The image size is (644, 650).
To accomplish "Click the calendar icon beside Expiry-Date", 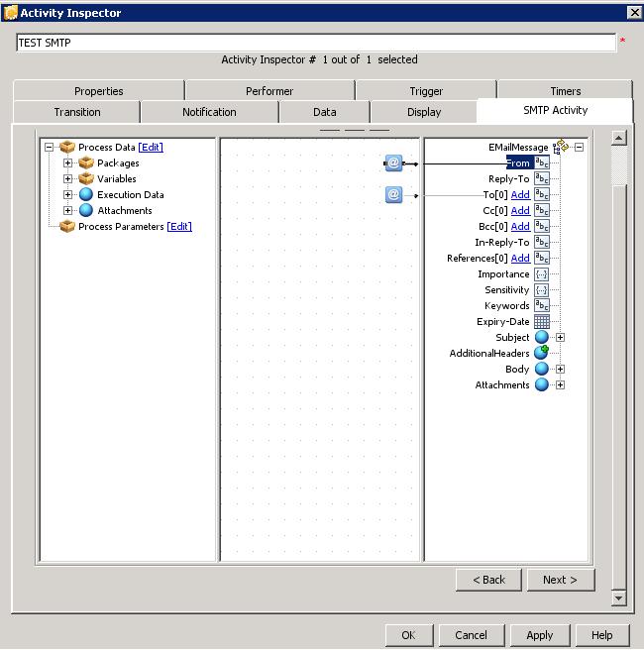I will point(542,321).
